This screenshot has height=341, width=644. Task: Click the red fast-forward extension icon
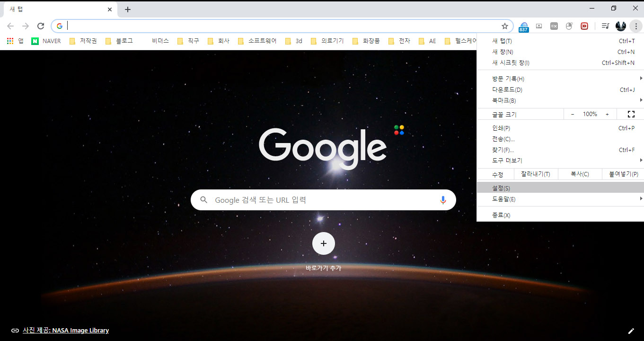[584, 26]
